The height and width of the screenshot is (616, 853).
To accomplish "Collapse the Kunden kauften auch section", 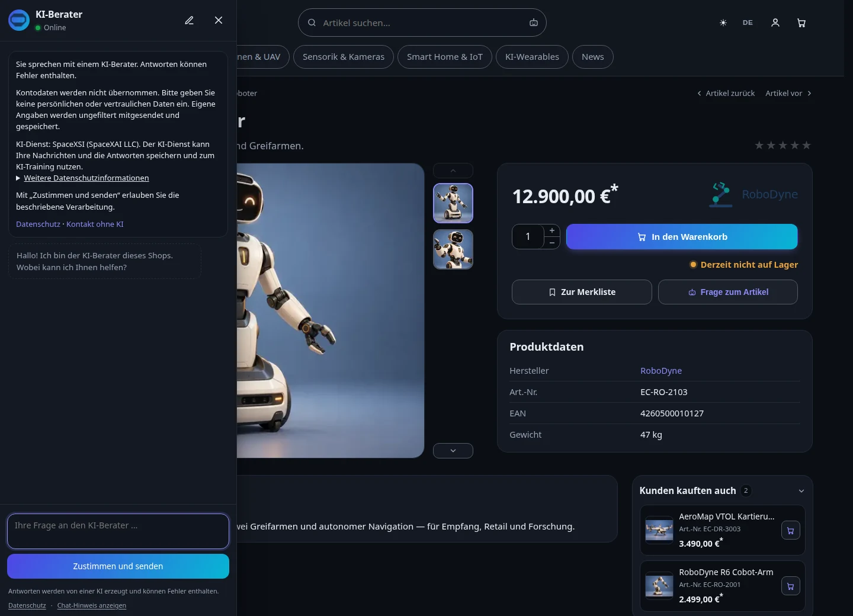I will 801,491.
